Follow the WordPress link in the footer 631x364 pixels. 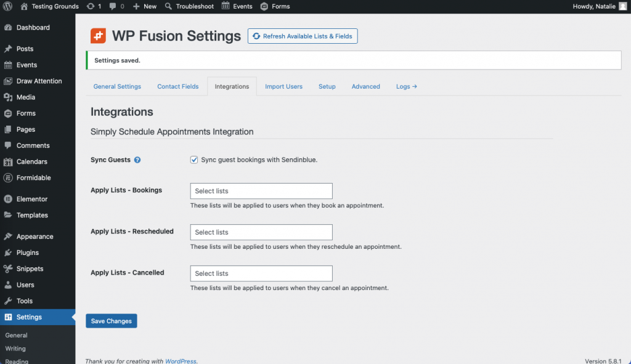(x=181, y=360)
